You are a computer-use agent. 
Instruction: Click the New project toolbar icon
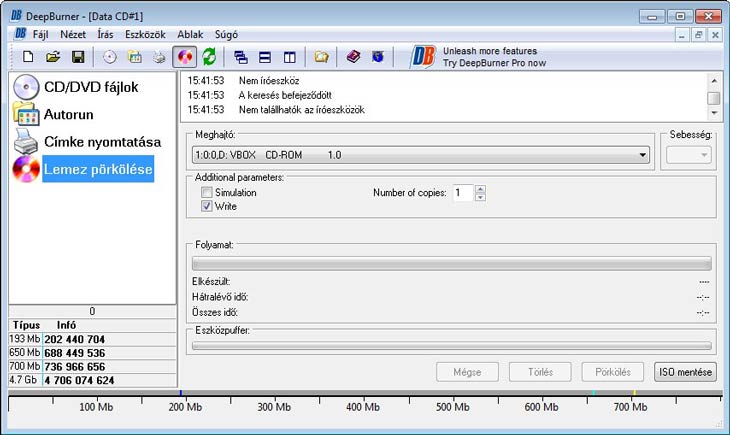click(28, 57)
